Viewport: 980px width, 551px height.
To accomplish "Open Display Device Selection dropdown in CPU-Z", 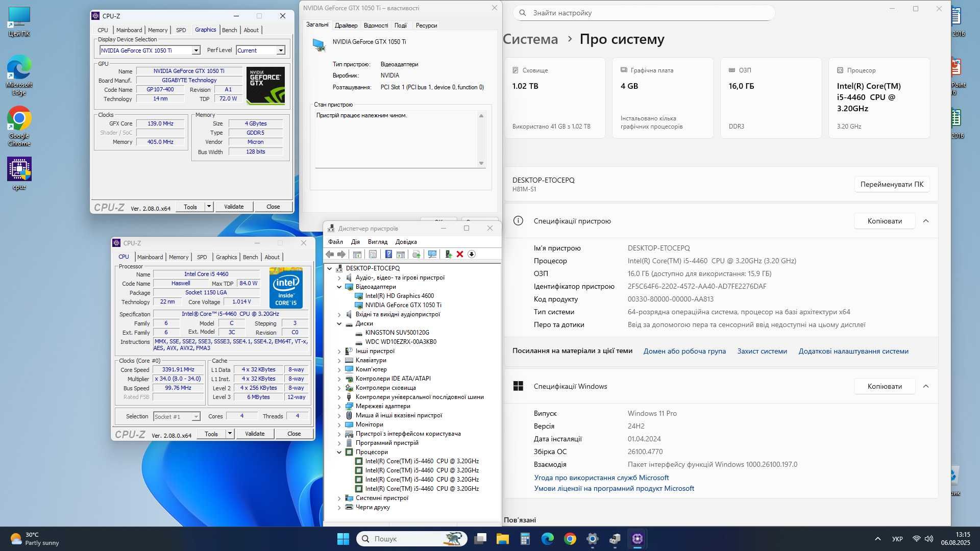I will pos(195,51).
